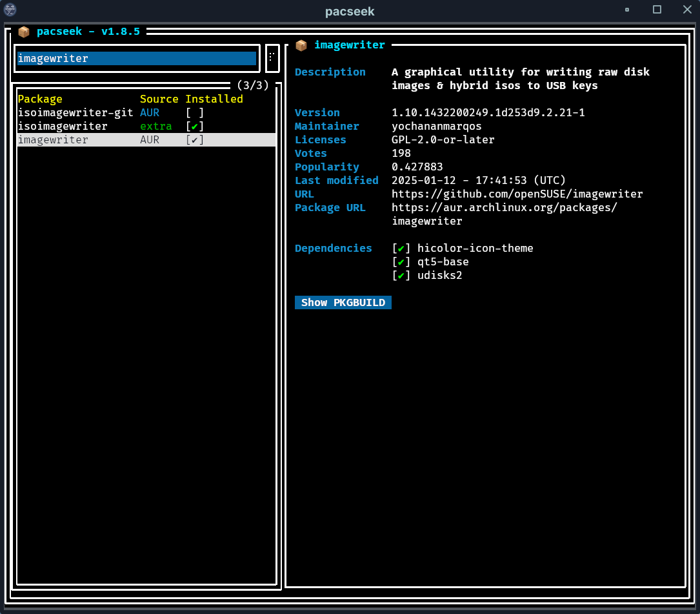Viewport: 700px width, 614px height.
Task: Click the Source column header
Action: click(159, 99)
